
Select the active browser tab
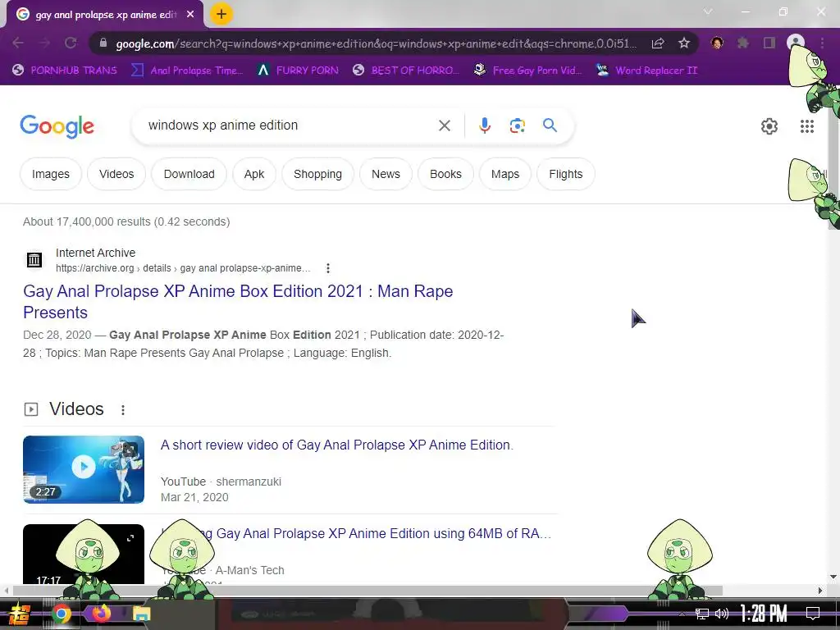pos(105,15)
